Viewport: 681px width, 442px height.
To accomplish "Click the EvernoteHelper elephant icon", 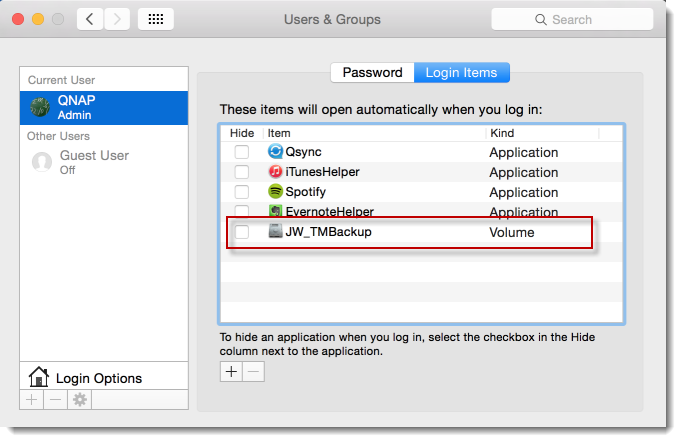I will click(x=276, y=211).
